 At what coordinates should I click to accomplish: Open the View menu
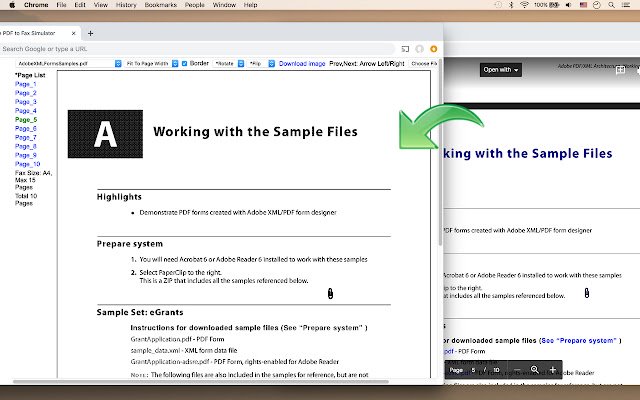pos(100,5)
